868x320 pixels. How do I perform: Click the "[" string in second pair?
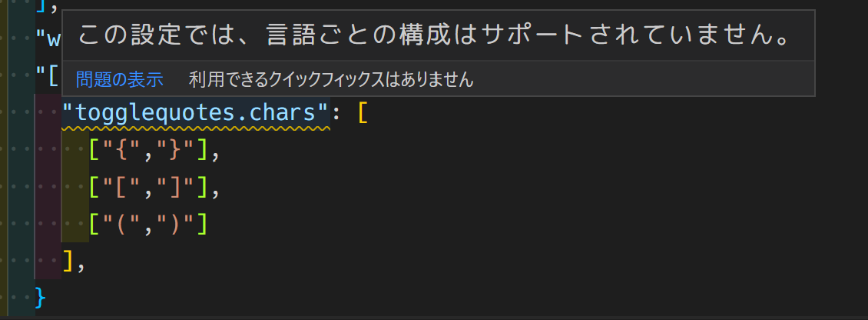click(123, 188)
